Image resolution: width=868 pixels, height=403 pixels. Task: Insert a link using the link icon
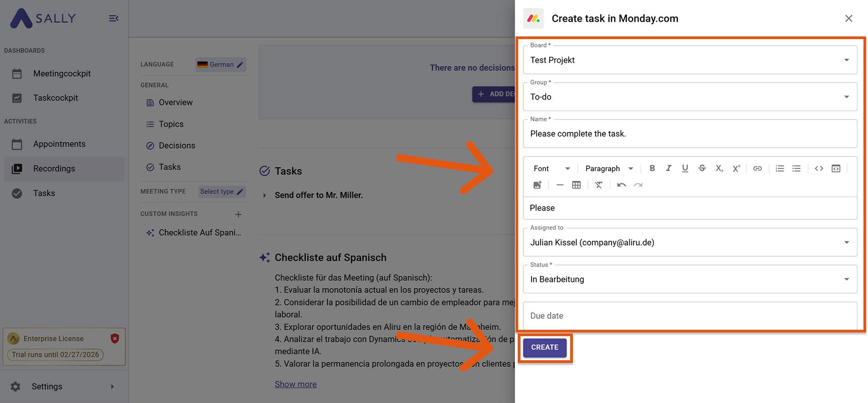tap(757, 168)
